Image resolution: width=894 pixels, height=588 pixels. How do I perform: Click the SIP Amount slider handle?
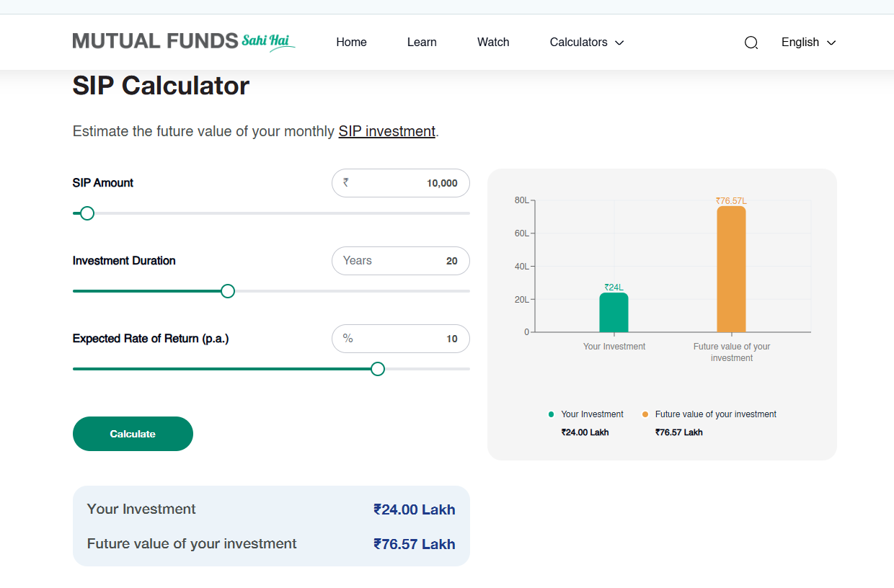pyautogui.click(x=87, y=213)
